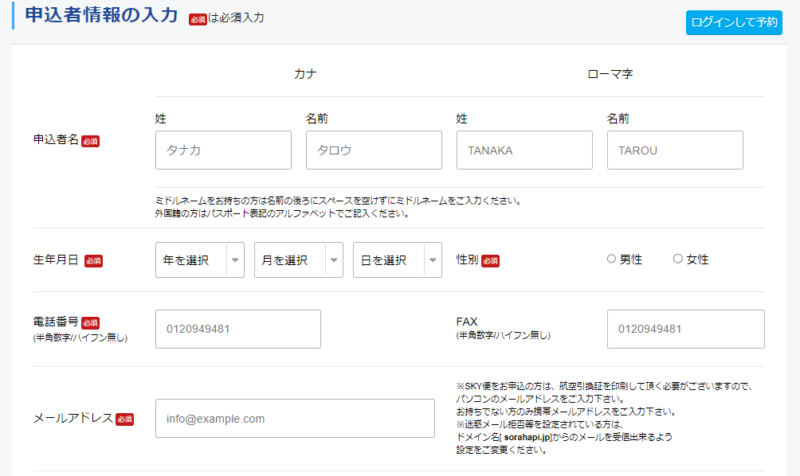Viewport: 800px width, 476px height.
Task: Click the メールアドレス email input field
Action: click(x=295, y=418)
